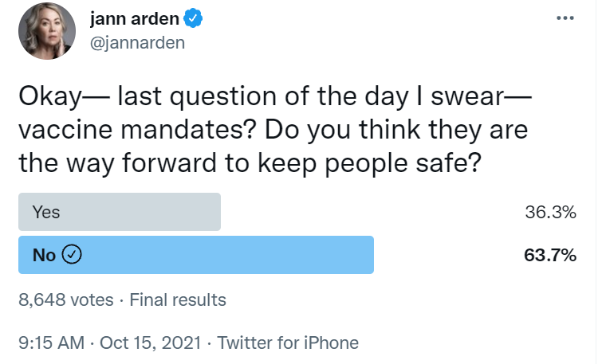Click the Oct 15, 2021 date

(x=148, y=343)
